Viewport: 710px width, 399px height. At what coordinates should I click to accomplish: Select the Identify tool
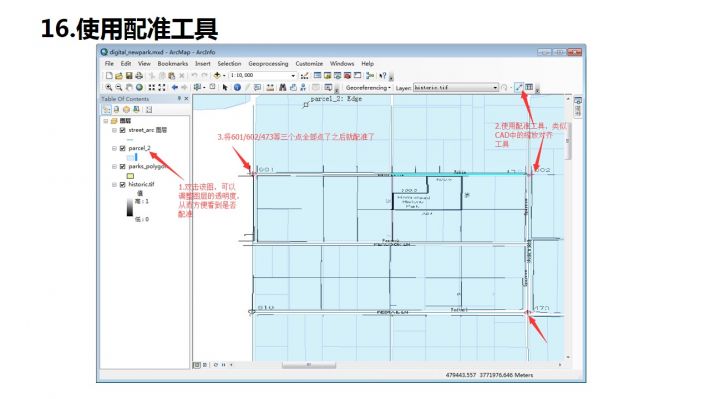pos(237,87)
